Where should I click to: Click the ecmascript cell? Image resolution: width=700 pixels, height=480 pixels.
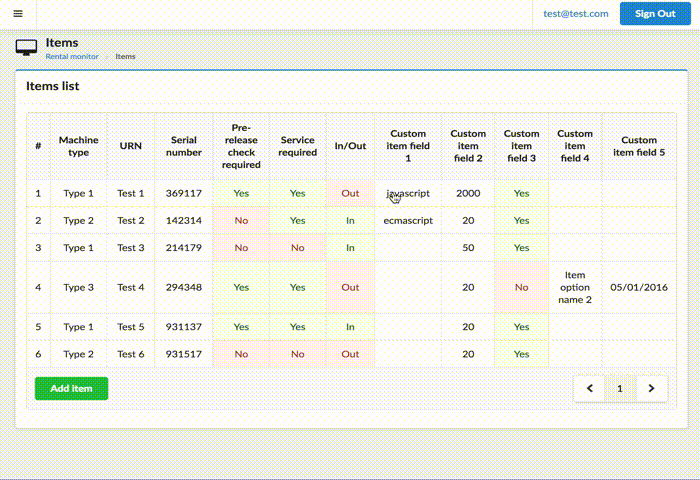pyautogui.click(x=408, y=221)
